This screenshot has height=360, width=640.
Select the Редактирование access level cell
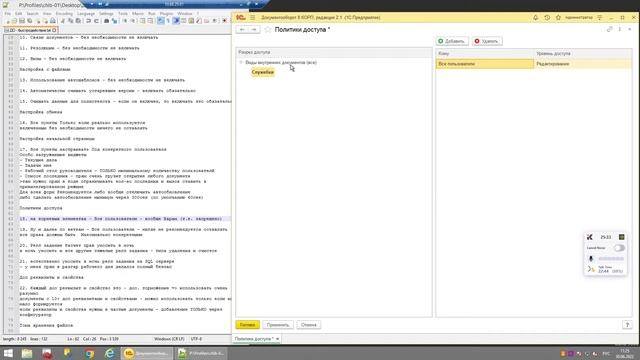click(583, 64)
